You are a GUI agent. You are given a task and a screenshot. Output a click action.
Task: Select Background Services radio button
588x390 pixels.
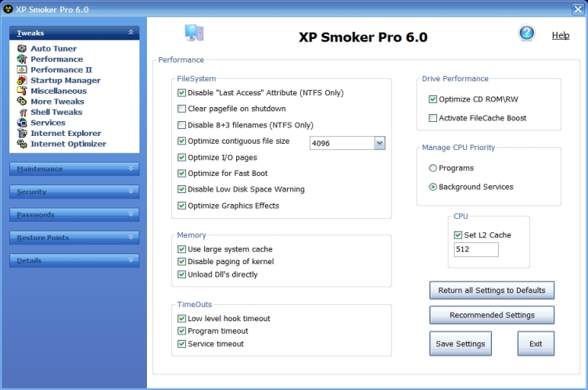point(432,187)
